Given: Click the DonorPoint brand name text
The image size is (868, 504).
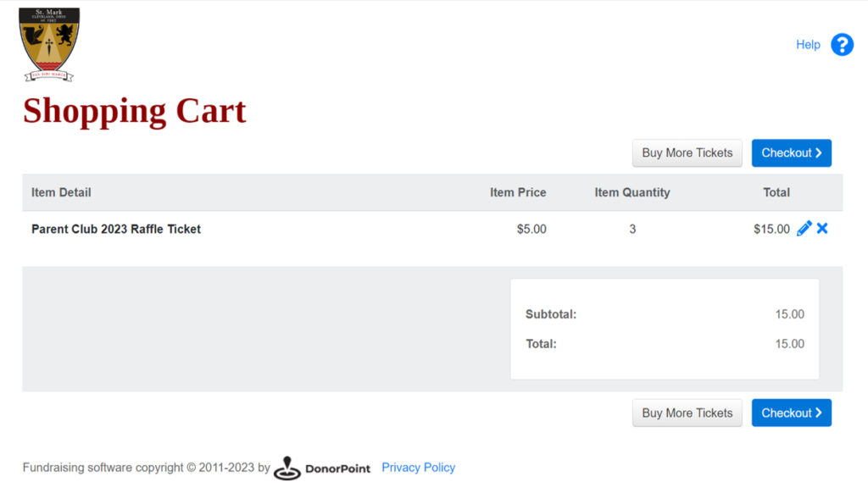Looking at the screenshot, I should pyautogui.click(x=337, y=468).
